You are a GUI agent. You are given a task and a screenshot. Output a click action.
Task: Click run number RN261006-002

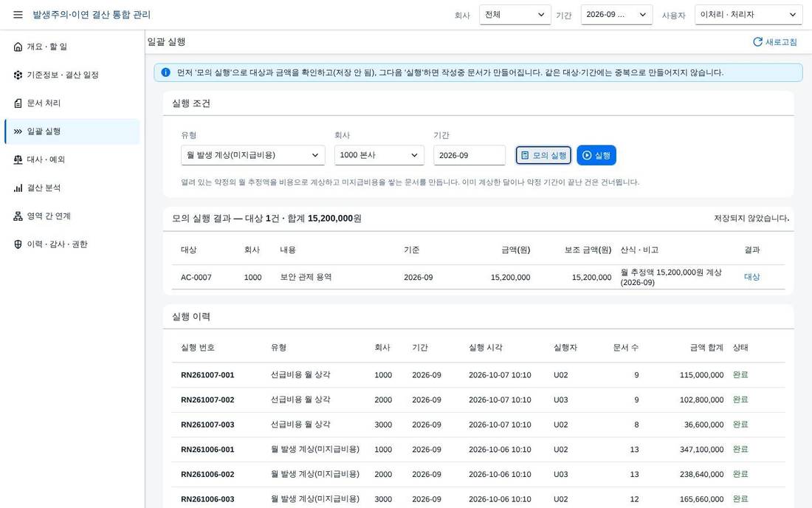207,474
